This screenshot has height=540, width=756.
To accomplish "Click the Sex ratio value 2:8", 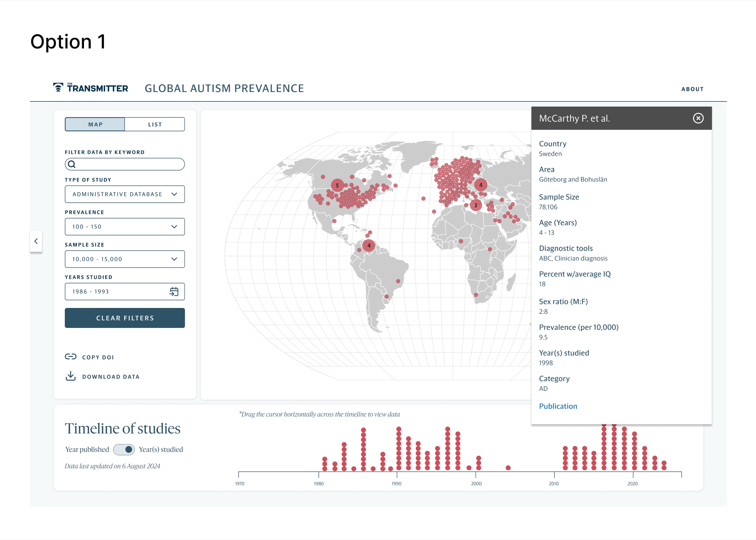I will pos(543,311).
